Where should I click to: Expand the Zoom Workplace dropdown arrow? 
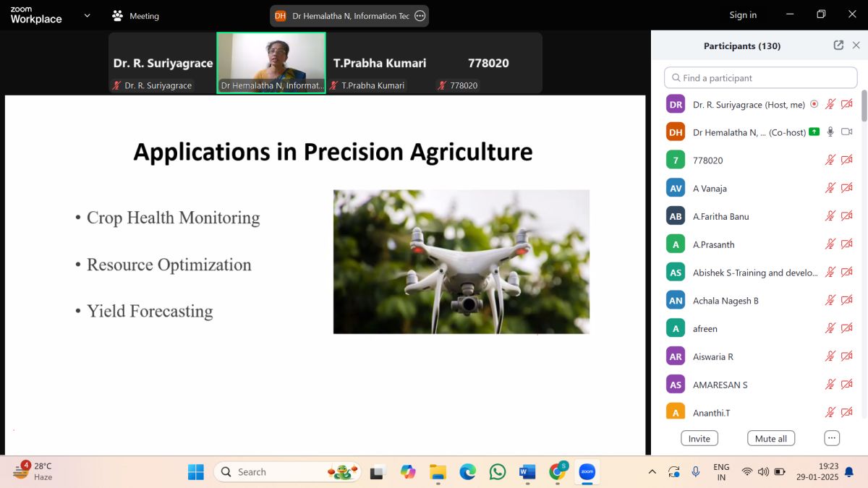[x=88, y=15]
